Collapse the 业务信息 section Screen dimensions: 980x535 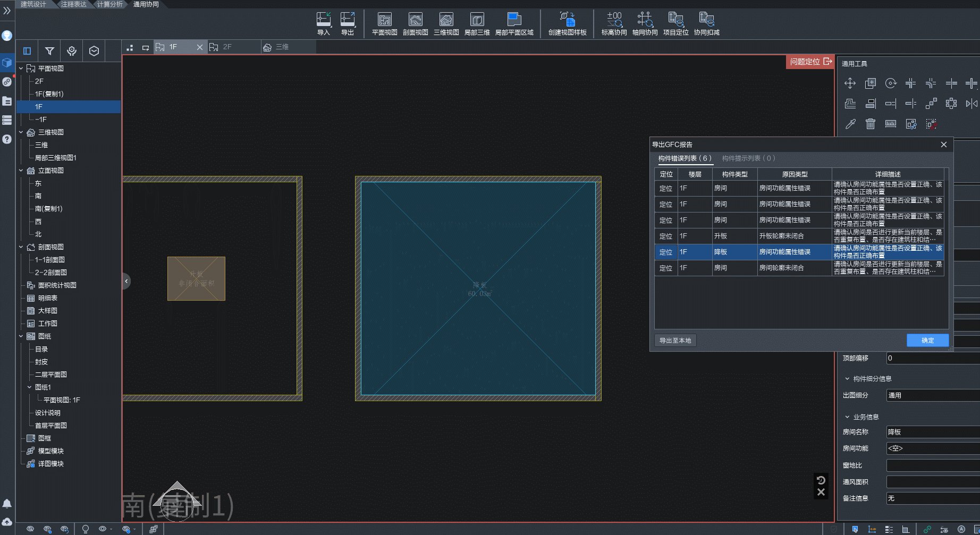[847, 417]
